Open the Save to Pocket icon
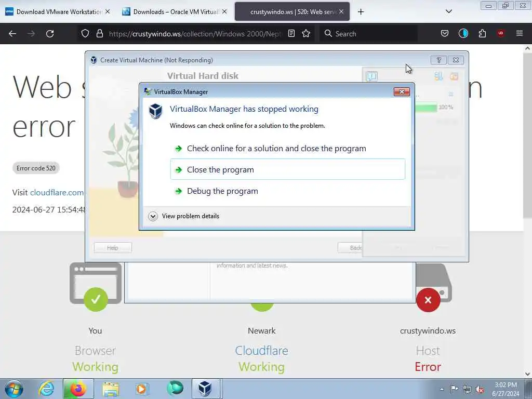 (445, 33)
